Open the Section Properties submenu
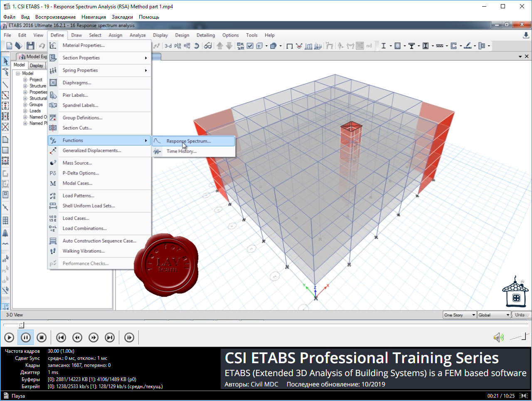This screenshot has height=401, width=532. pos(99,58)
